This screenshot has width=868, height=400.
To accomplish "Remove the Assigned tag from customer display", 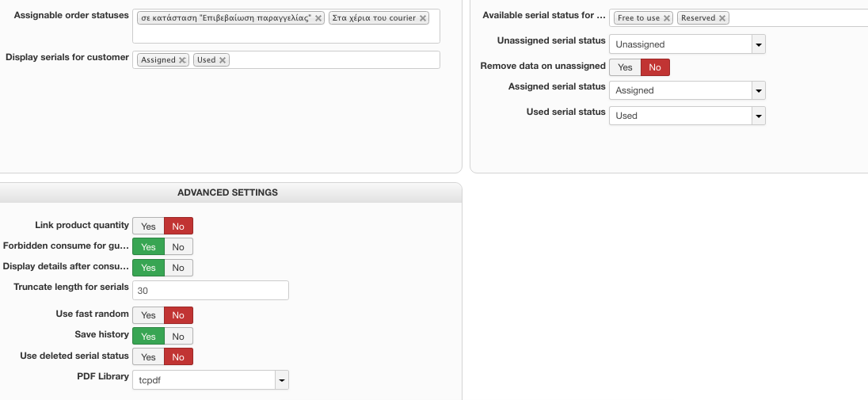I will (x=182, y=60).
